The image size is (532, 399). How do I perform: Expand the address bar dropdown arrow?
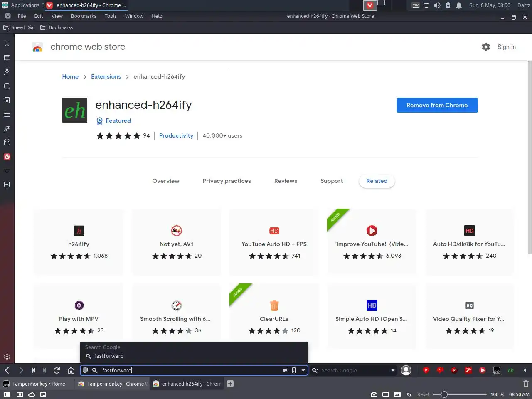click(303, 370)
